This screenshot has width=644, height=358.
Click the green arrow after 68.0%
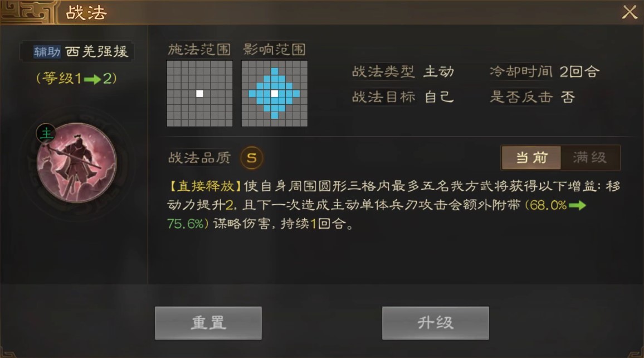[x=577, y=205]
